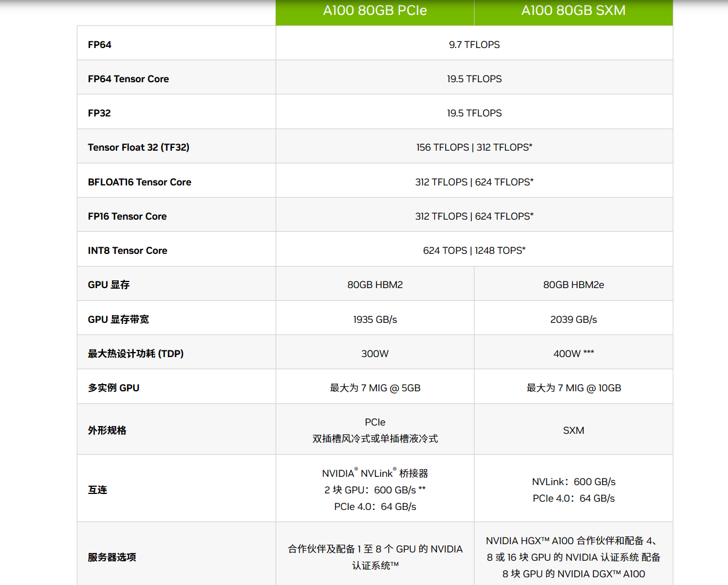Click the 'FP64' row label
Image resolution: width=728 pixels, height=585 pixels.
point(99,45)
